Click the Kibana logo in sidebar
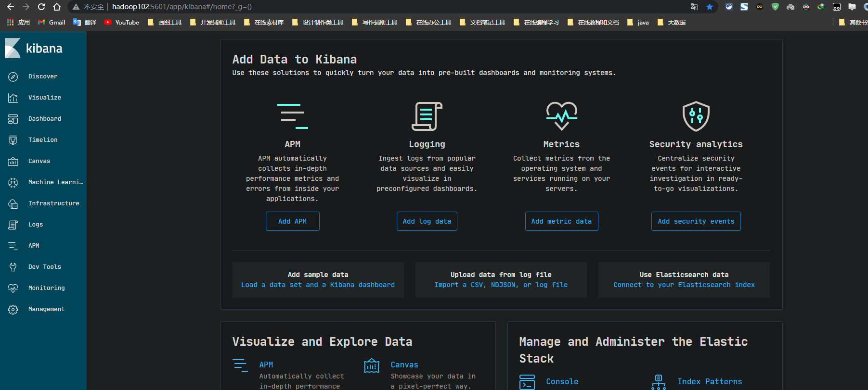This screenshot has width=868, height=390. coord(34,48)
